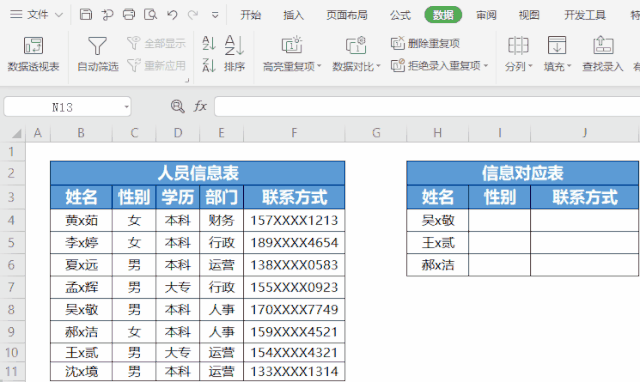Open the 数据透视表 pivot table tool
640x382 pixels.
point(33,54)
